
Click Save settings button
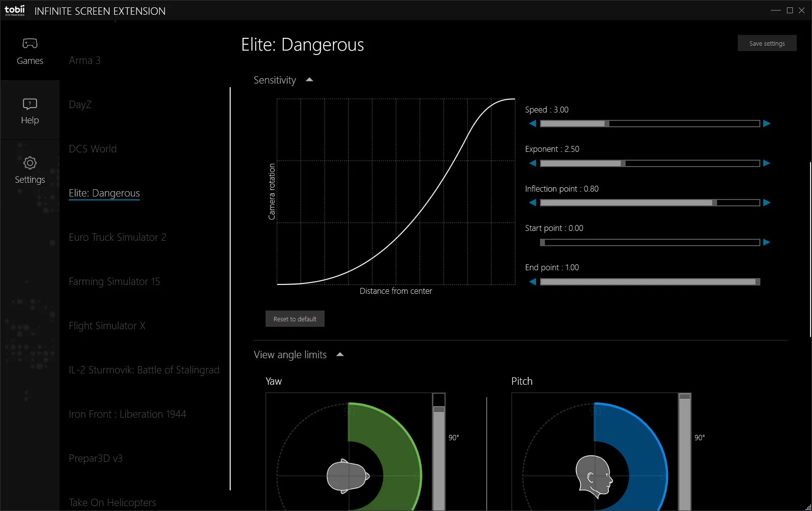coord(767,43)
